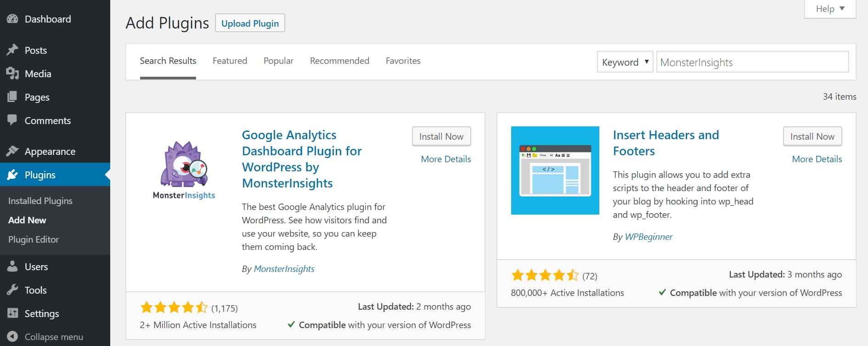Click the plugin search input field

pos(752,62)
